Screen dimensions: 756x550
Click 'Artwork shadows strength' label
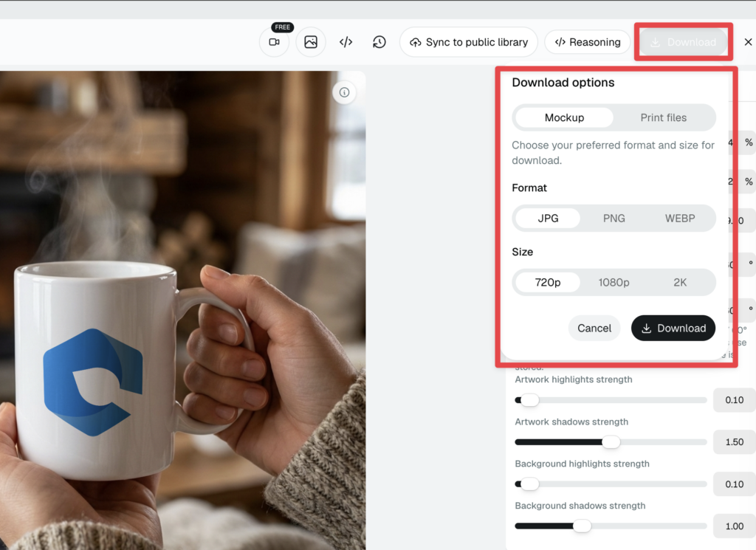(572, 422)
